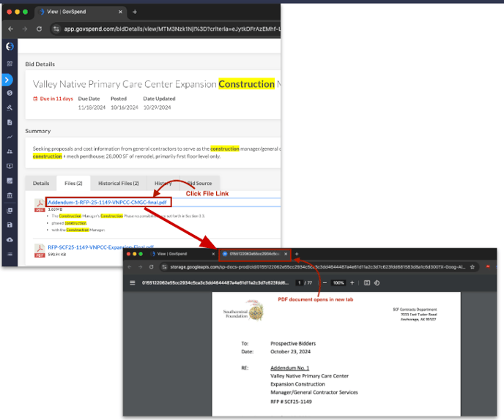The image size is (504, 420).
Task: Select the 'View | GovSpend' tab in top window
Action: point(81,12)
